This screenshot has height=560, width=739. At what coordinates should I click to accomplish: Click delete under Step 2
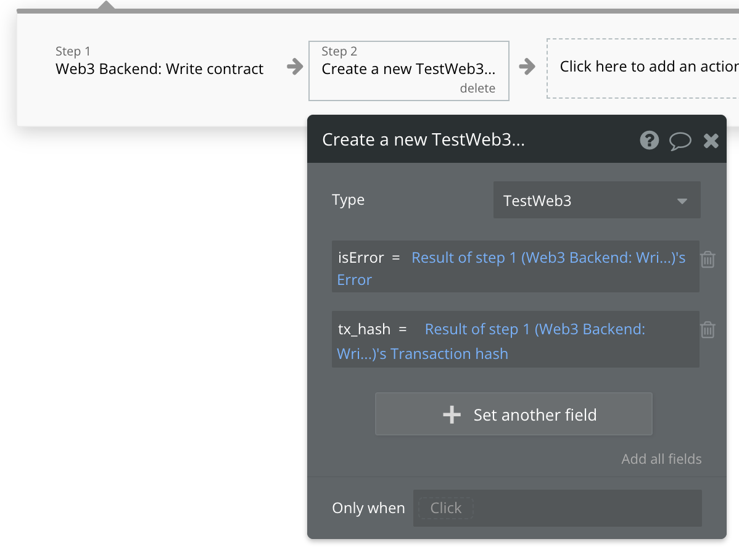point(478,88)
